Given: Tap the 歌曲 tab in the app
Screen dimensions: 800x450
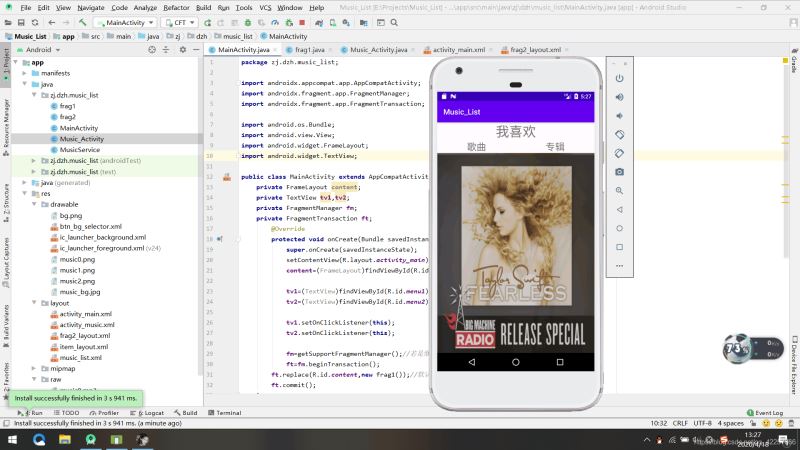Looking at the screenshot, I should tap(476, 147).
